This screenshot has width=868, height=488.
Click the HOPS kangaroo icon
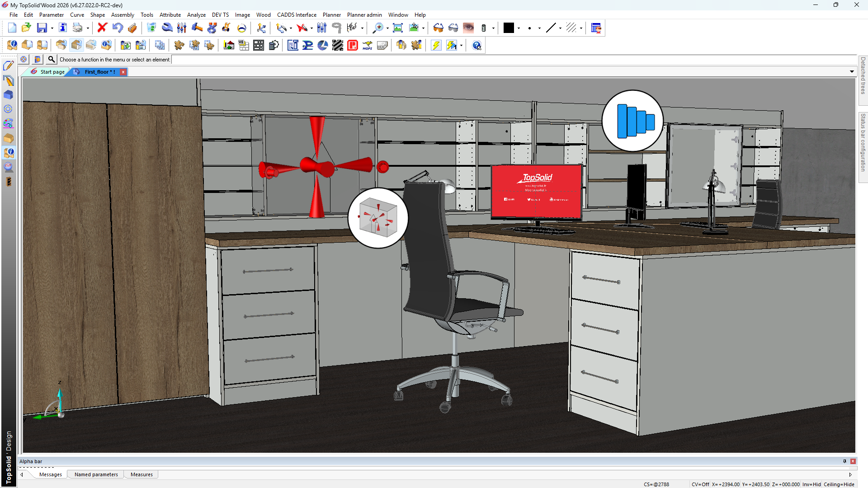click(367, 45)
